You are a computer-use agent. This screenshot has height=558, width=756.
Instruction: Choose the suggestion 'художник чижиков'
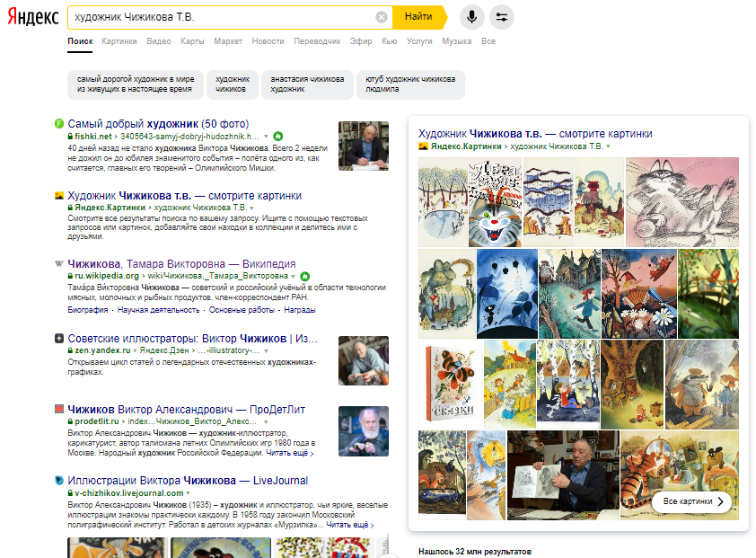pyautogui.click(x=233, y=84)
